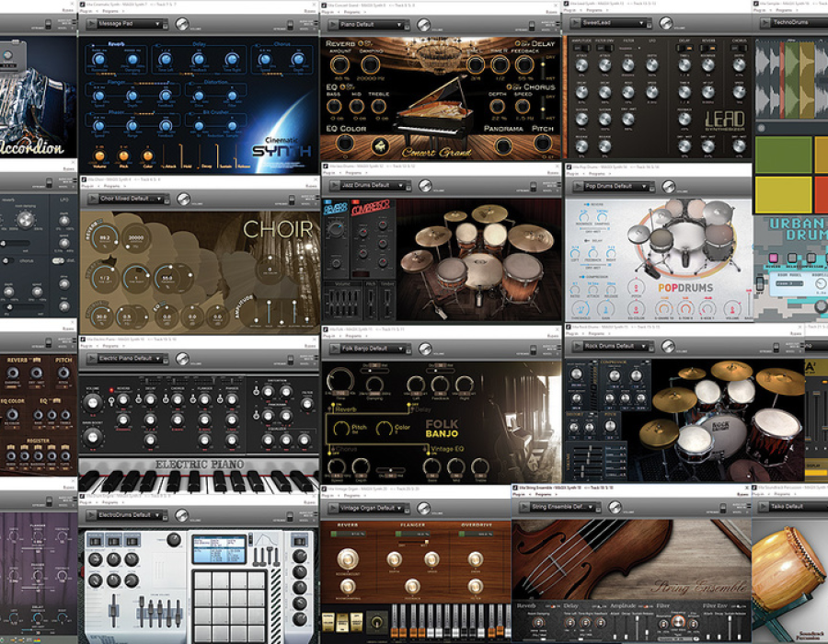Click the green pad in the TechnoDrums sampler
This screenshot has height=644, width=828.
tap(783, 155)
